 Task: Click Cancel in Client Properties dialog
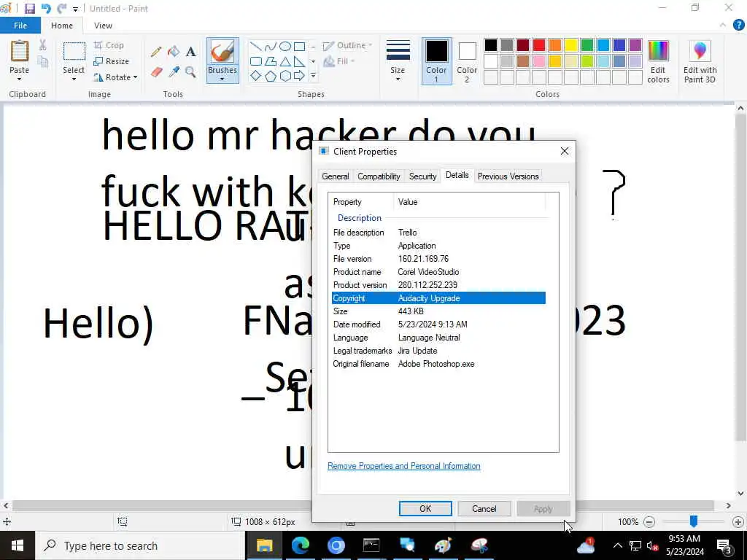tap(484, 508)
